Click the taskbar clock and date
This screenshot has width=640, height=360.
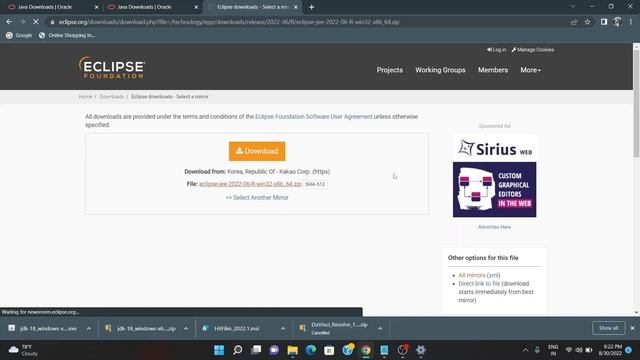[610, 350]
